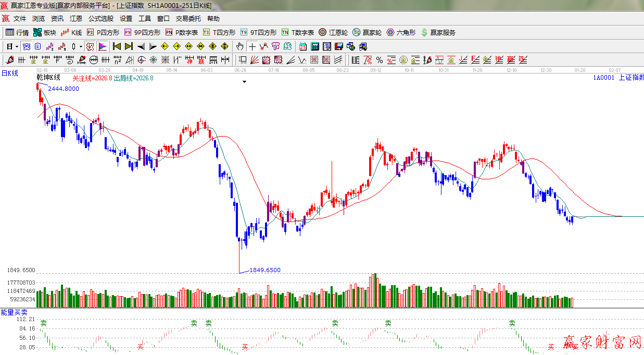This screenshot has height=355, width=644.
Task: Toggle the highlighted colored flag indicator button
Action: 102,46
